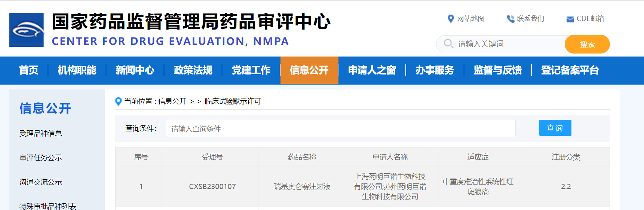The image size is (644, 210).
Task: Click the current location pin icon
Action: pyautogui.click(x=119, y=101)
